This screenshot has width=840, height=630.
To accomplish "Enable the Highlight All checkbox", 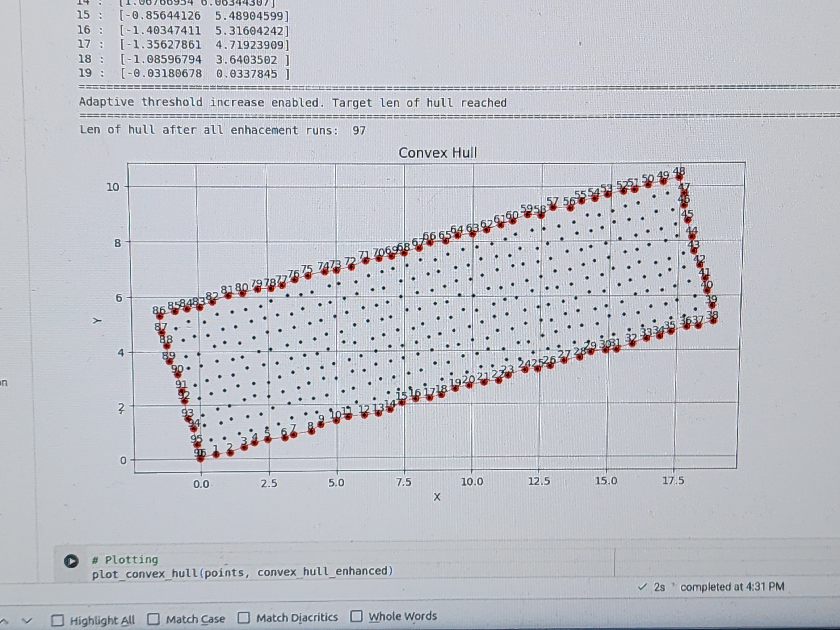I will (57, 621).
